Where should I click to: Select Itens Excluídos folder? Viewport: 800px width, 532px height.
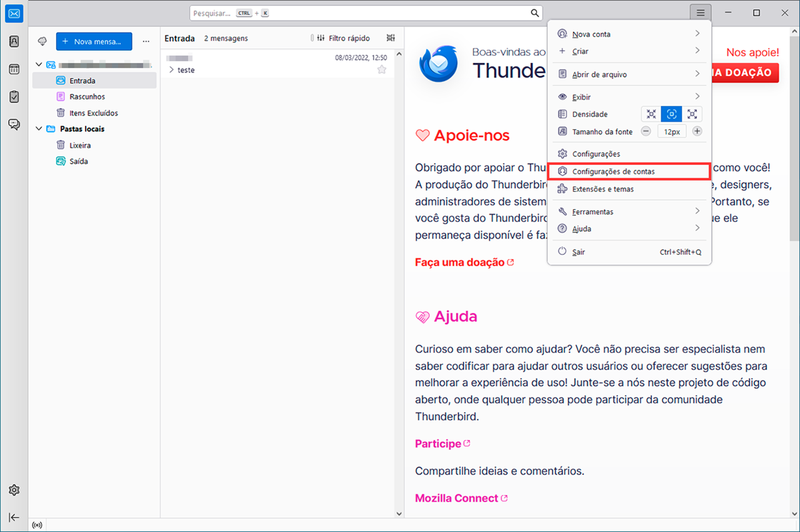pyautogui.click(x=94, y=113)
